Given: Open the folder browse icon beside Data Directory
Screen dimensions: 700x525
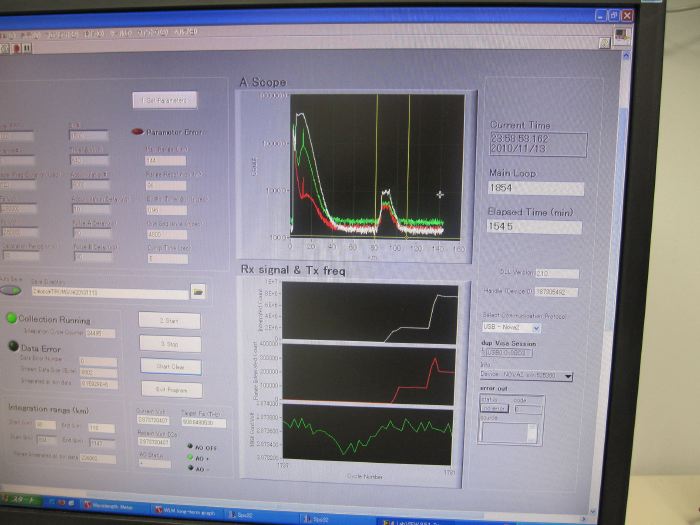Looking at the screenshot, I should click(x=198, y=292).
